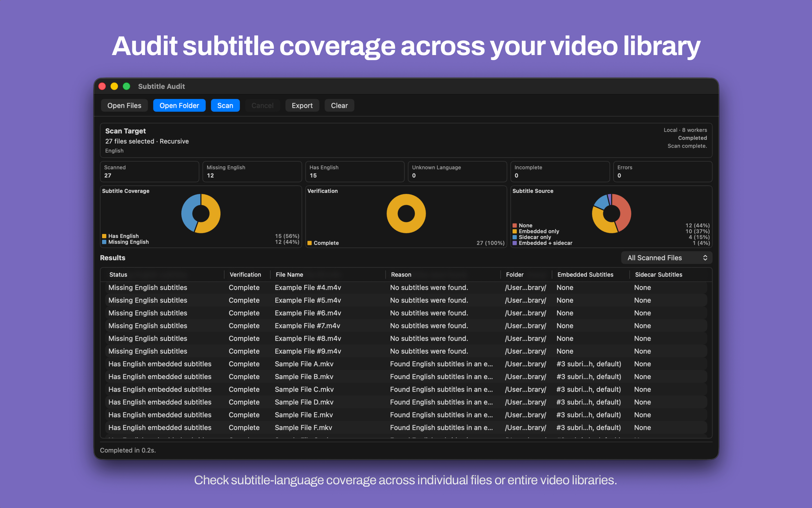
Task: Click the Complete legend swatch in Verification
Action: coord(310,243)
